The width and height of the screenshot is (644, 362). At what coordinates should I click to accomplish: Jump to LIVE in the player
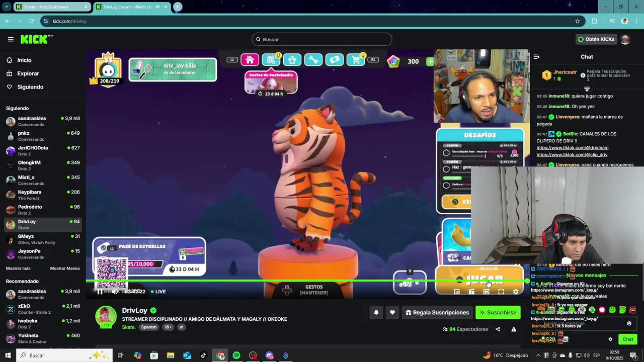[x=157, y=292]
